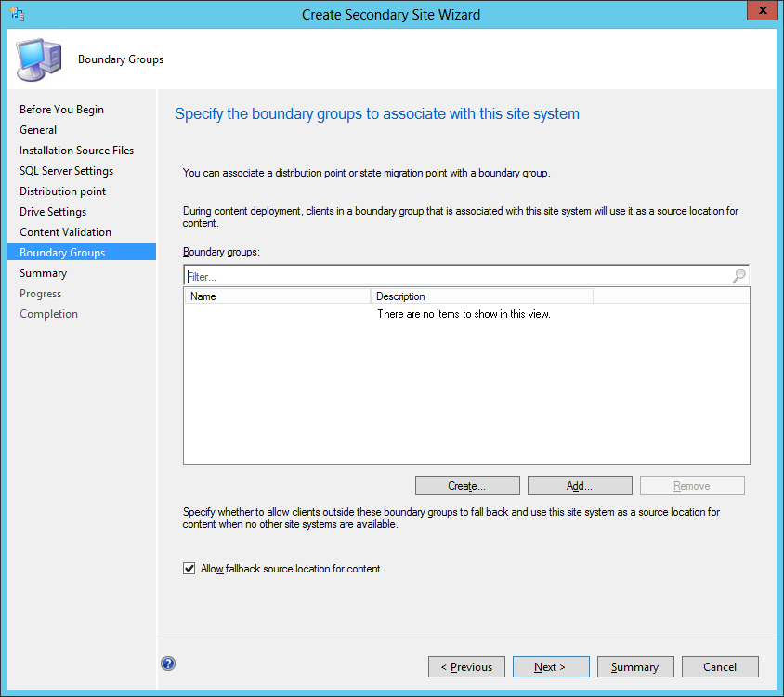Sort by the Description column header

(x=482, y=296)
